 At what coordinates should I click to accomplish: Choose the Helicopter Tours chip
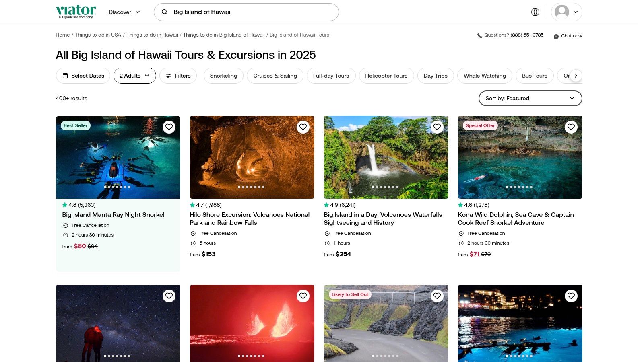(386, 76)
